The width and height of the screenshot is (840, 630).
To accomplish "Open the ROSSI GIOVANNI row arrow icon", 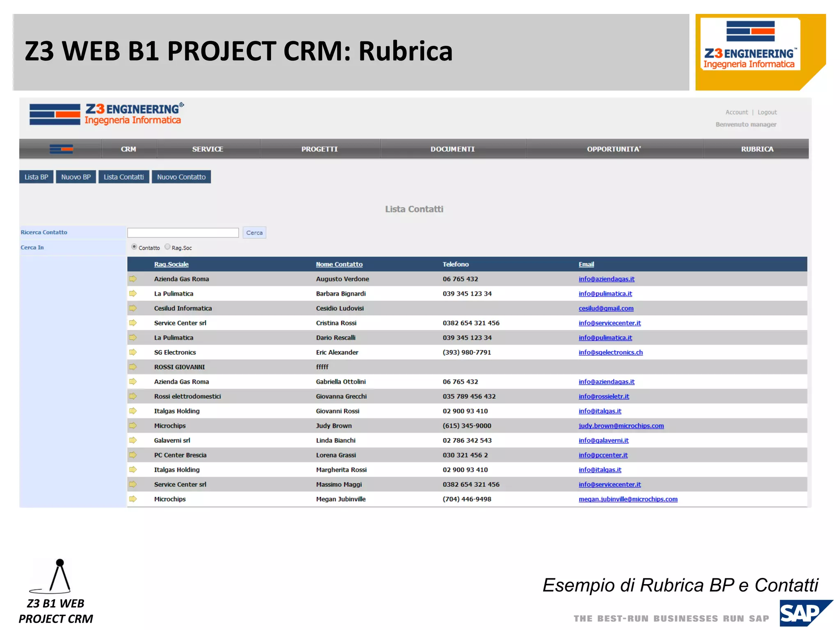I will tap(133, 367).
